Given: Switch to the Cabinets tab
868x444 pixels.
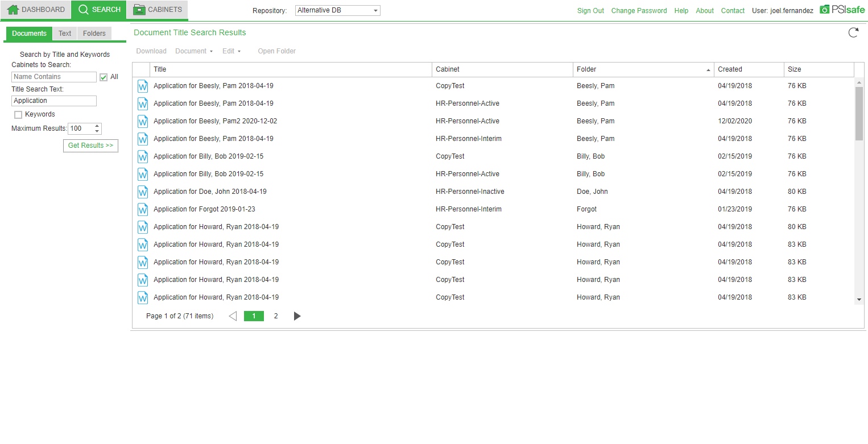Looking at the screenshot, I should tap(158, 10).
